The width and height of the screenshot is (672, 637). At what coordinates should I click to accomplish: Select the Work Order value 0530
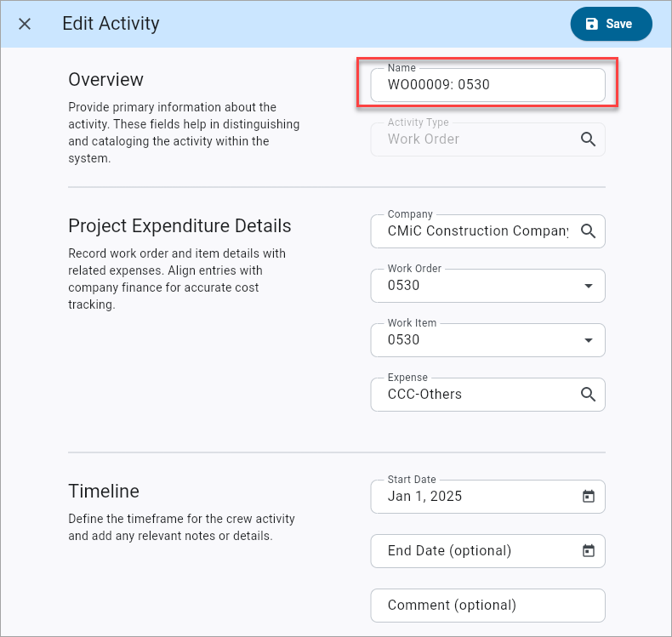(x=403, y=285)
